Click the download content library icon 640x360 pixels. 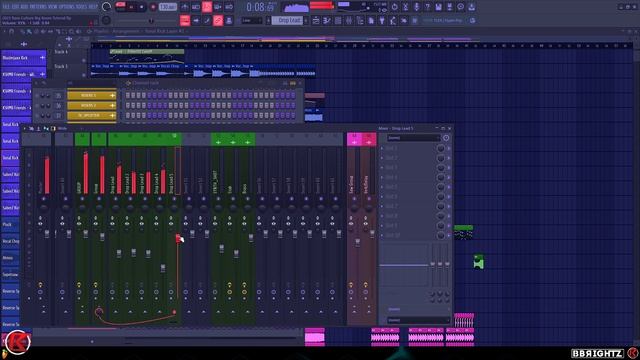coord(471,7)
